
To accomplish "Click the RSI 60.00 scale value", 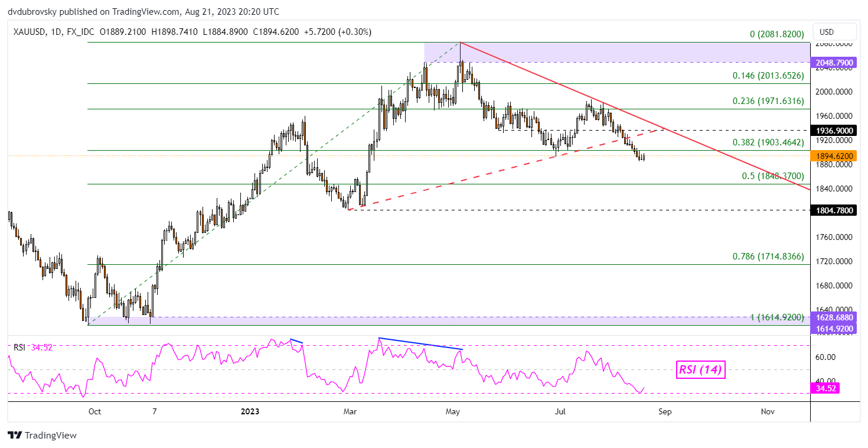I will tap(825, 357).
